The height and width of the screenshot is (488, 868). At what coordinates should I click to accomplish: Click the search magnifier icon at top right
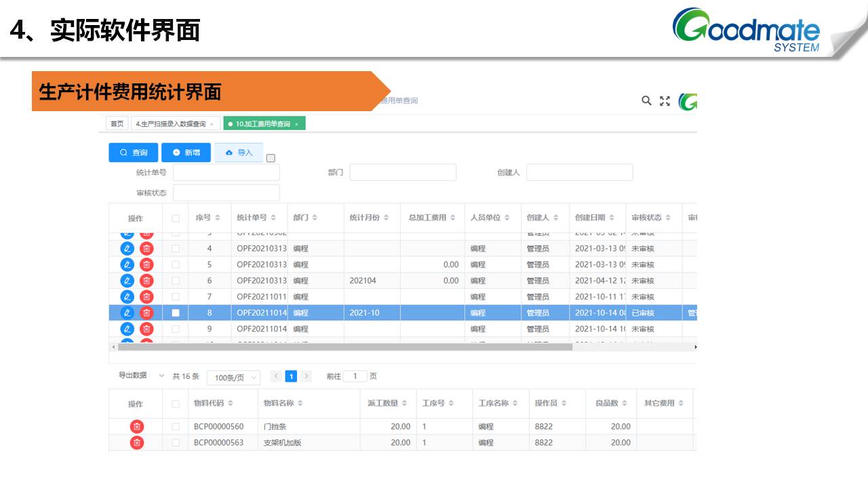646,101
